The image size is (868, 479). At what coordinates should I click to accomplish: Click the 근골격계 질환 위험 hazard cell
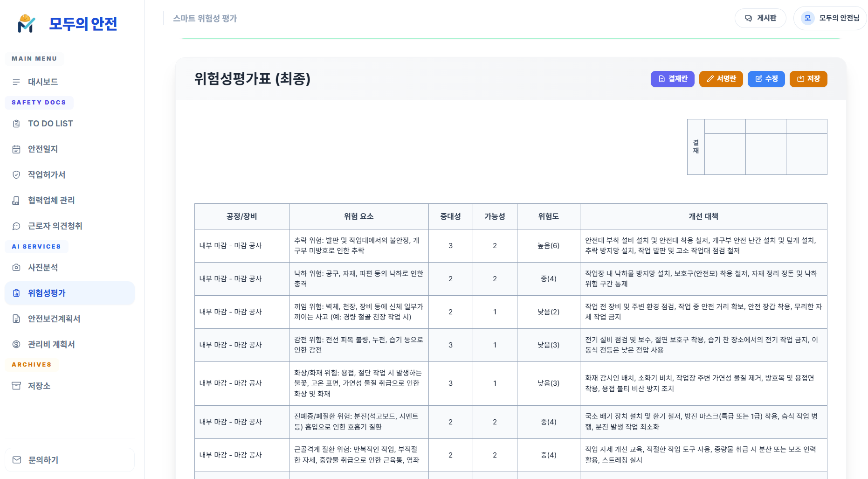tap(359, 455)
